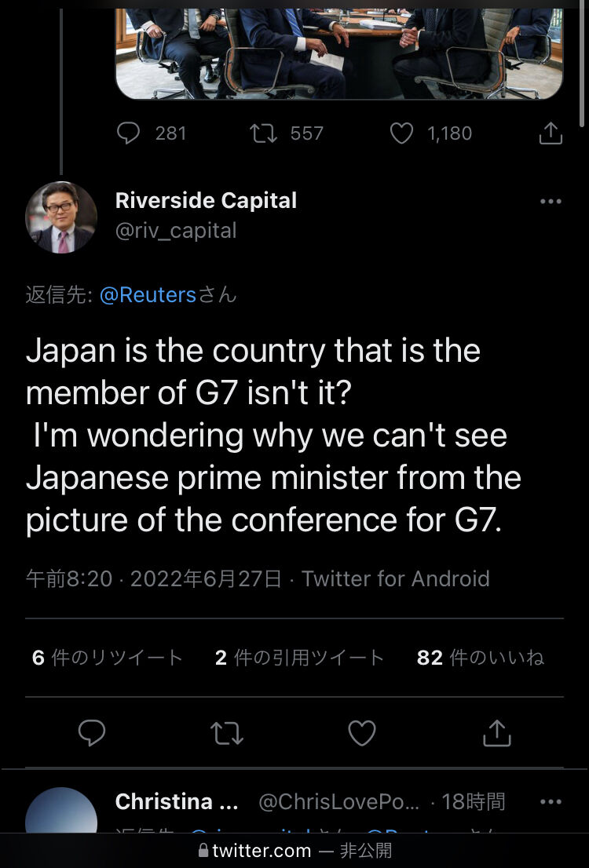Screen dimensions: 589x868
Task: Open the @riv_capital handle
Action: [176, 230]
